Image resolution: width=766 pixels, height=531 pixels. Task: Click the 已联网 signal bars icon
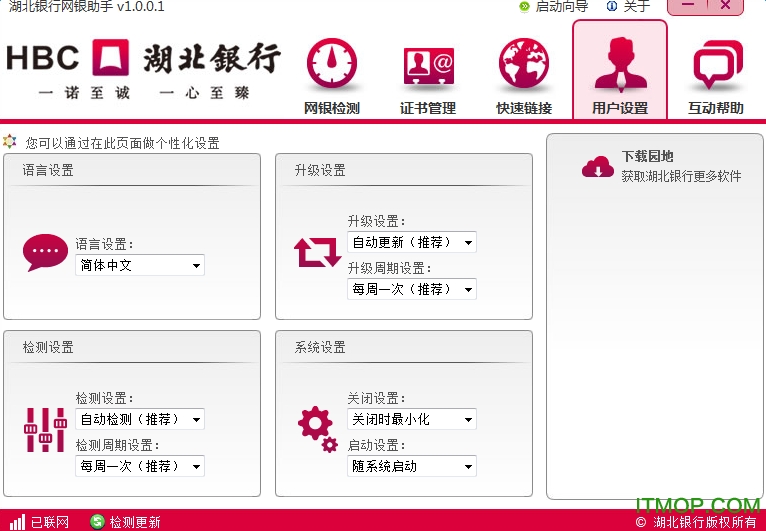[18, 521]
